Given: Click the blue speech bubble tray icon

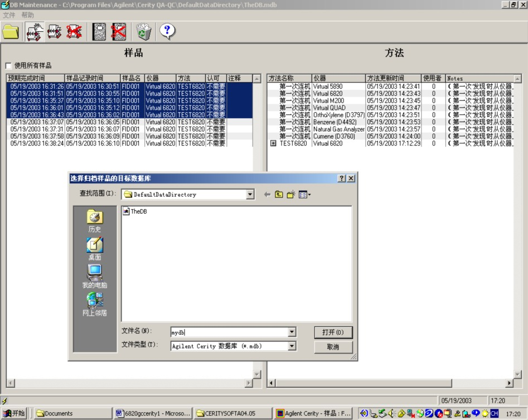Looking at the screenshot, I should (x=476, y=413).
